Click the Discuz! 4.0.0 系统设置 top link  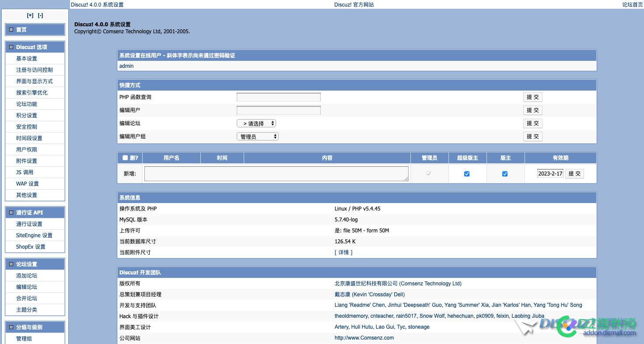(x=97, y=5)
